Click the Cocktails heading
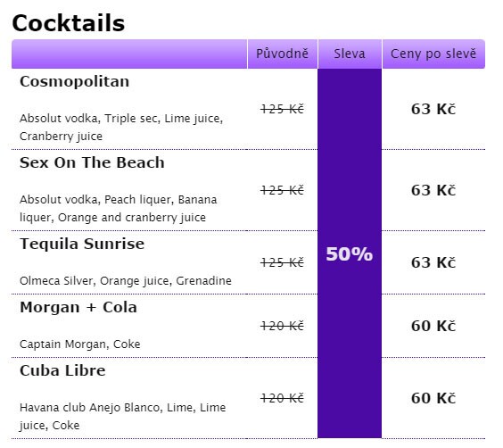503x448 pixels. pos(69,23)
